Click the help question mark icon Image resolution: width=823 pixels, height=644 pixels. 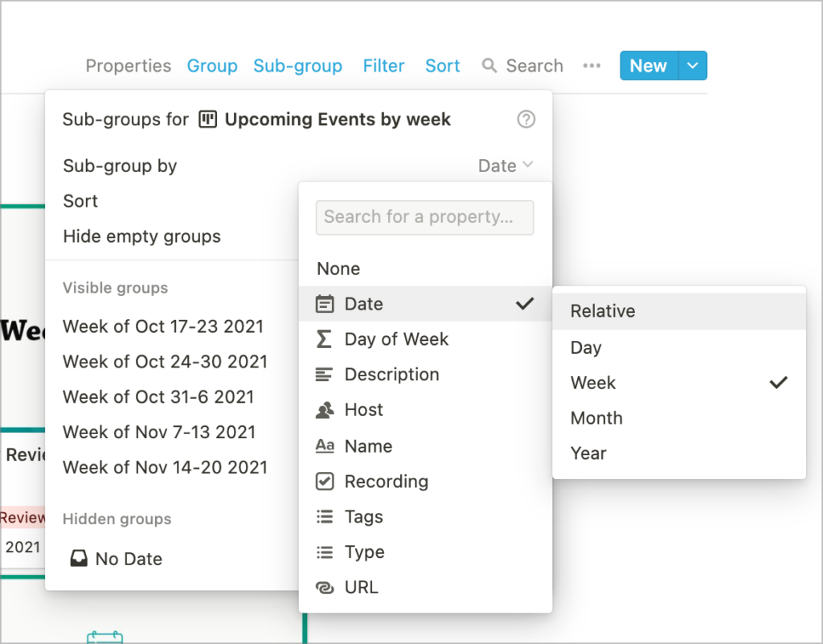pyautogui.click(x=526, y=120)
